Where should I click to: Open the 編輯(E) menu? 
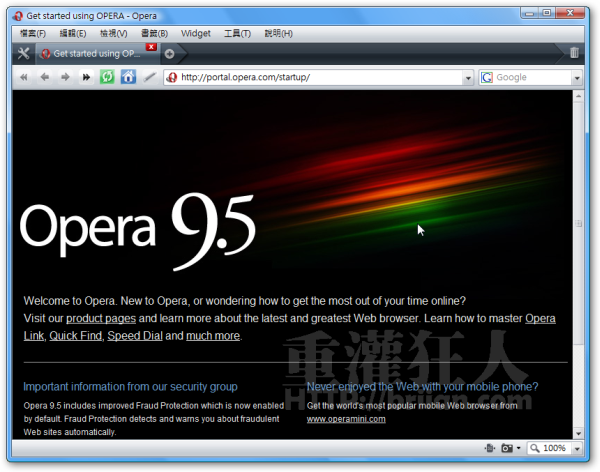(x=73, y=34)
